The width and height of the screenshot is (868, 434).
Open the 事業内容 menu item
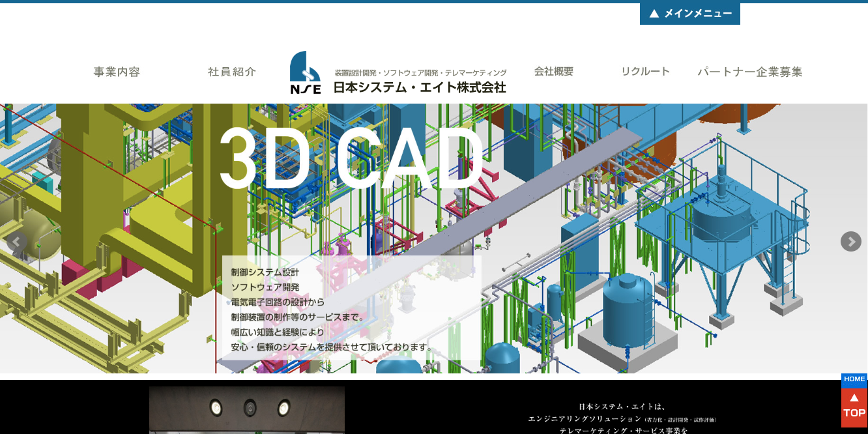coord(117,72)
